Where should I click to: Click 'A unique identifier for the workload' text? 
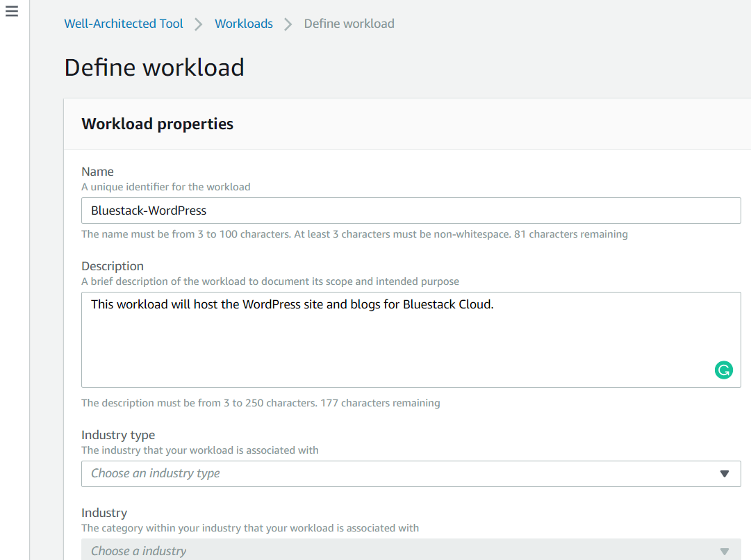click(166, 187)
